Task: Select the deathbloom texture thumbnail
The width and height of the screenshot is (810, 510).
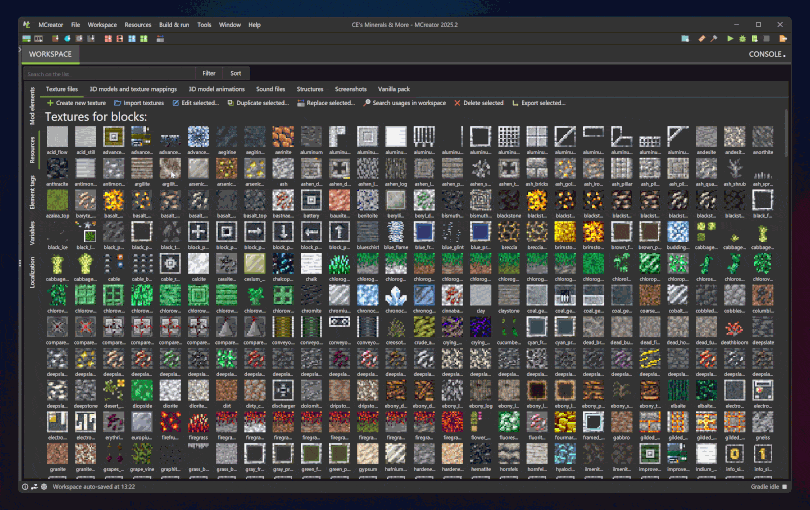Action: (x=734, y=328)
